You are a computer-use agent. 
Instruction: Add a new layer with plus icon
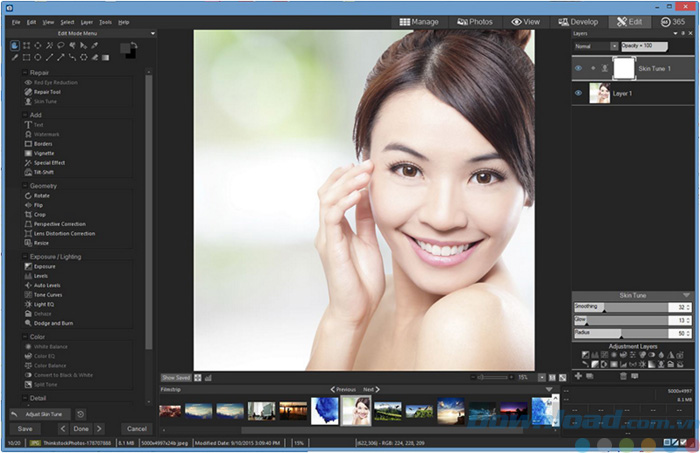(x=577, y=375)
